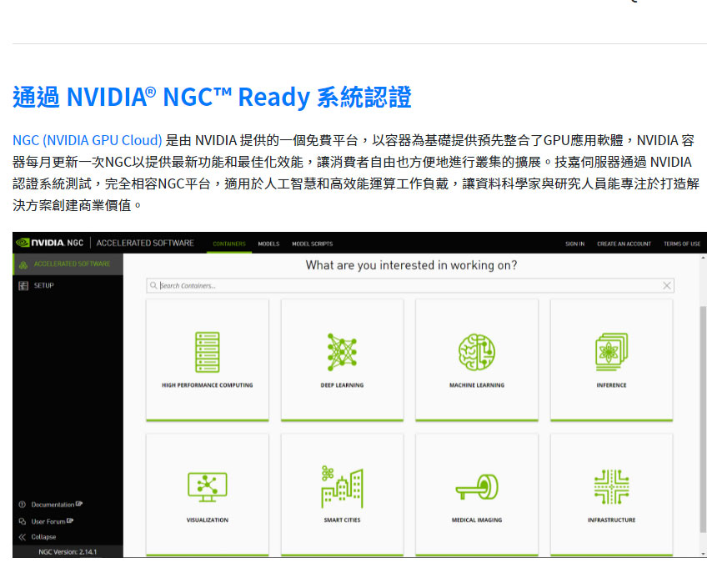The image size is (717, 588).
Task: Click the scrollbar down arrow
Action: coord(704,554)
